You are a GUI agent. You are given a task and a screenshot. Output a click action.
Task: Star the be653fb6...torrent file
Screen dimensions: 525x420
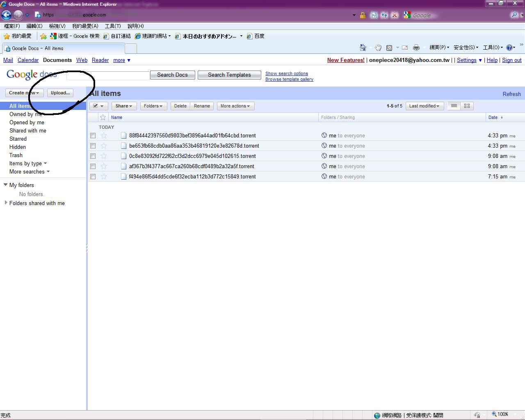tap(104, 146)
